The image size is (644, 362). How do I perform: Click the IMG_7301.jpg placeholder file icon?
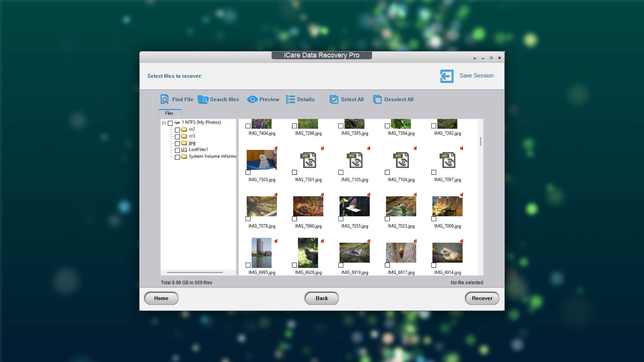pos(308,160)
